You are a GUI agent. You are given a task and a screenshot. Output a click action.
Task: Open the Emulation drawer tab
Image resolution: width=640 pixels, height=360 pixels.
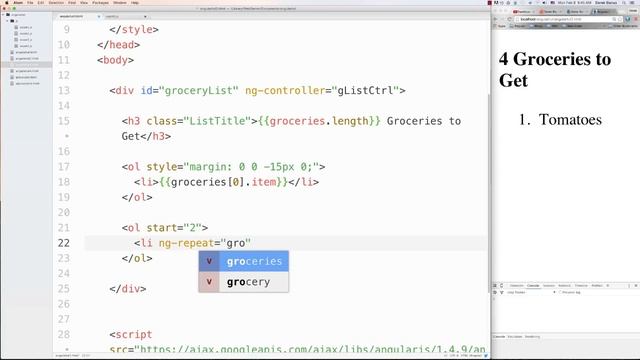(x=515, y=337)
